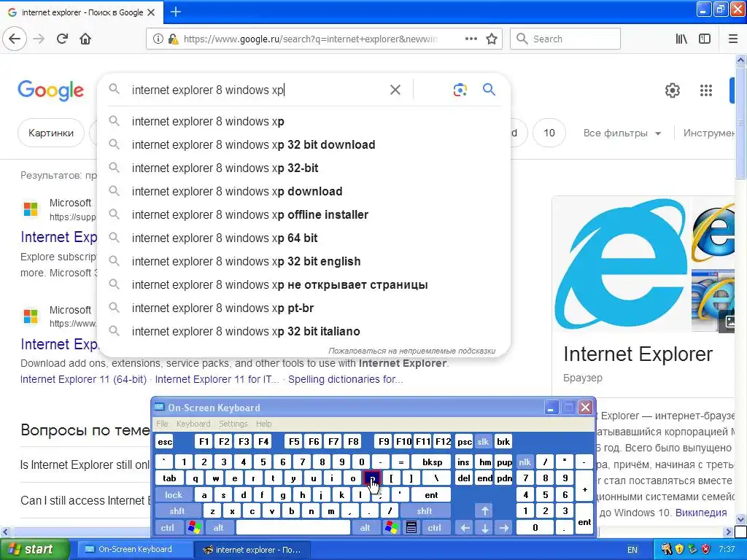This screenshot has height=560, width=747.
Task: Clear the Google search query with X
Action: click(395, 90)
